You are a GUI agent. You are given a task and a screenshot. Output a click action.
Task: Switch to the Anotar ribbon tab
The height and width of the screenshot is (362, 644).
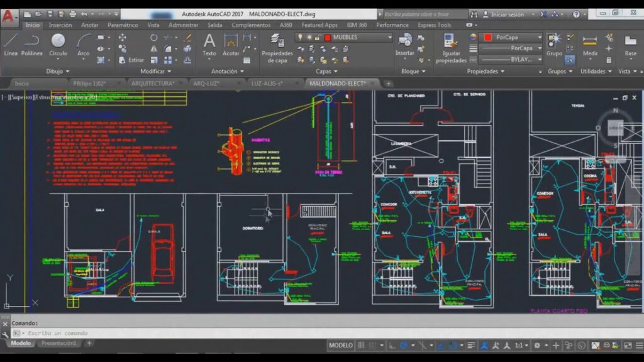pyautogui.click(x=89, y=25)
